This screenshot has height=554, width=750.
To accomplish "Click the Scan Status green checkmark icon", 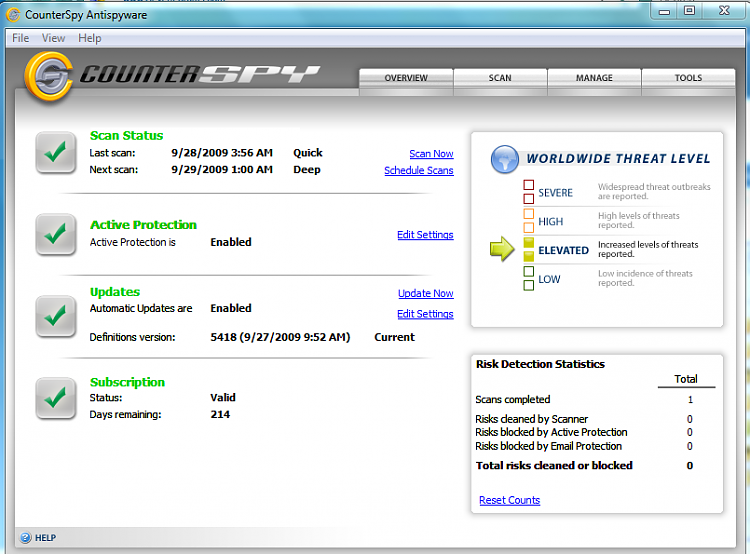I will [55, 153].
